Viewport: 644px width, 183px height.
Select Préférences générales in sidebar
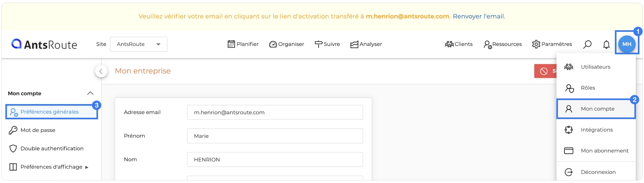52,112
